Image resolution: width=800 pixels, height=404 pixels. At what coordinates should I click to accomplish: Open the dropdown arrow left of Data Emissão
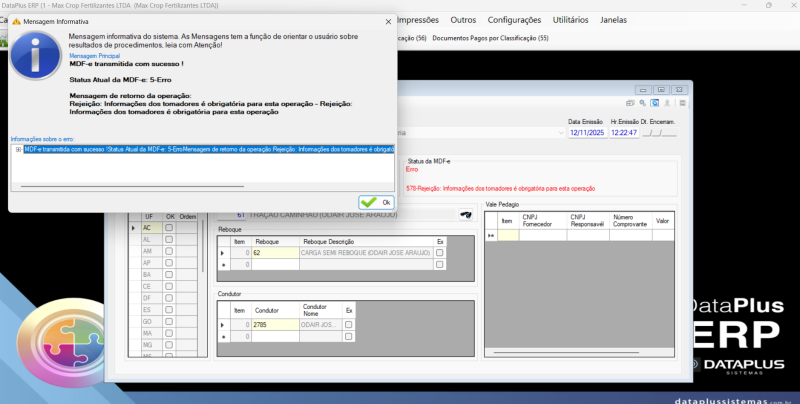561,133
